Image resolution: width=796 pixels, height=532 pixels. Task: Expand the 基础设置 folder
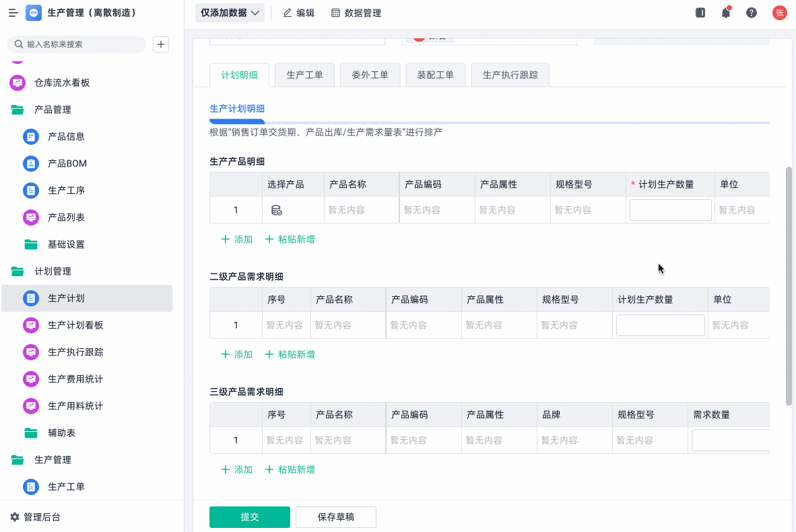(66, 244)
